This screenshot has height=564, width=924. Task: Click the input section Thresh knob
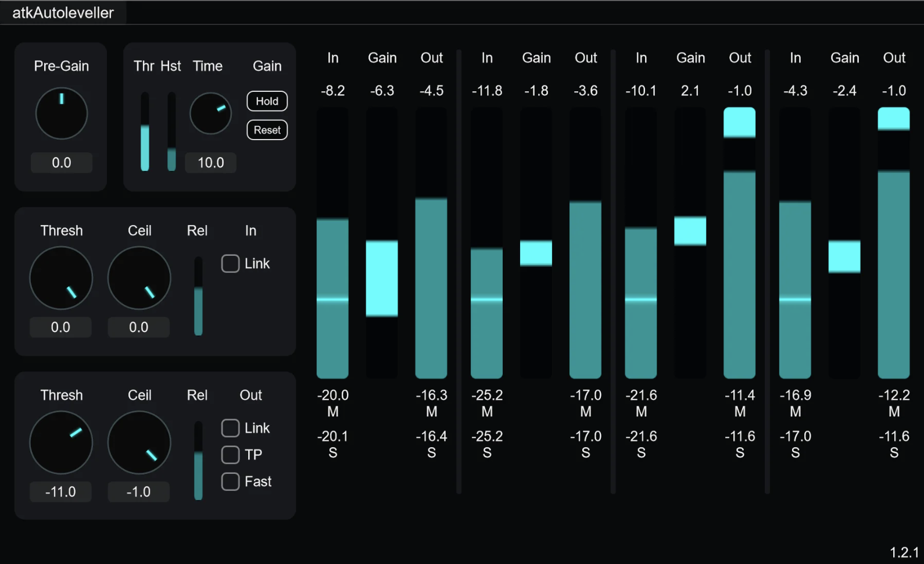tap(61, 278)
